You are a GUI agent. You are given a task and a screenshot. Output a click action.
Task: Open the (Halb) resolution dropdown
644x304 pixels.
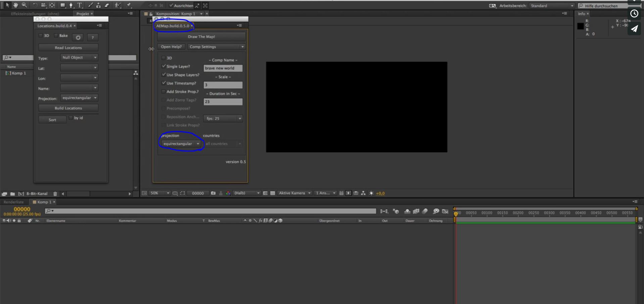pos(247,193)
